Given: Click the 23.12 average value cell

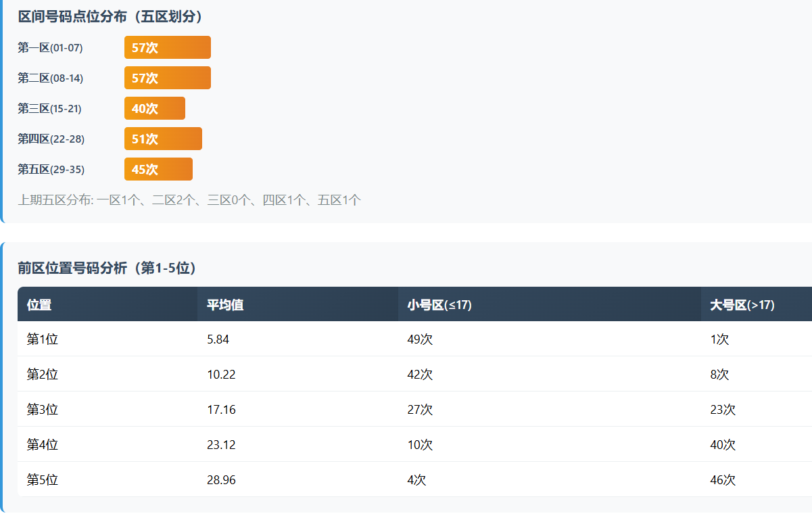Looking at the screenshot, I should pos(221,445).
